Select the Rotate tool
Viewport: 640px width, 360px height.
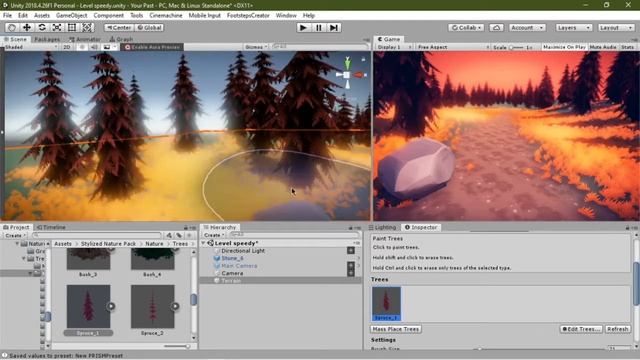pyautogui.click(x=42, y=27)
